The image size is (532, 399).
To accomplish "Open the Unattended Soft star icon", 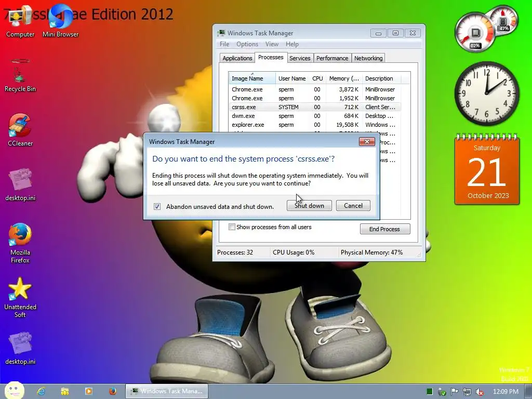I will click(20, 298).
